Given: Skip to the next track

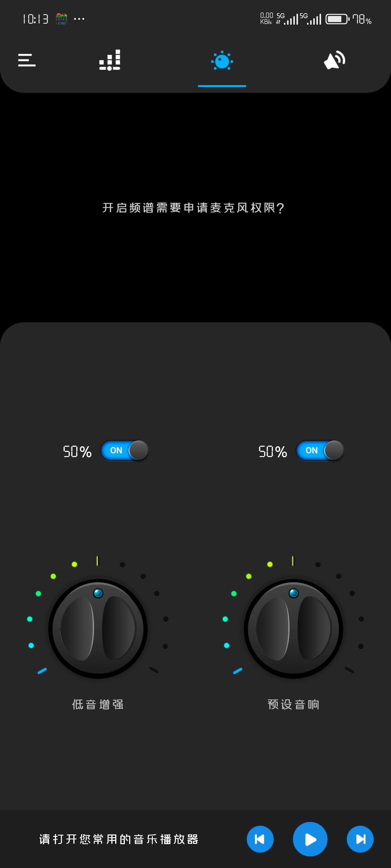Looking at the screenshot, I should (360, 839).
